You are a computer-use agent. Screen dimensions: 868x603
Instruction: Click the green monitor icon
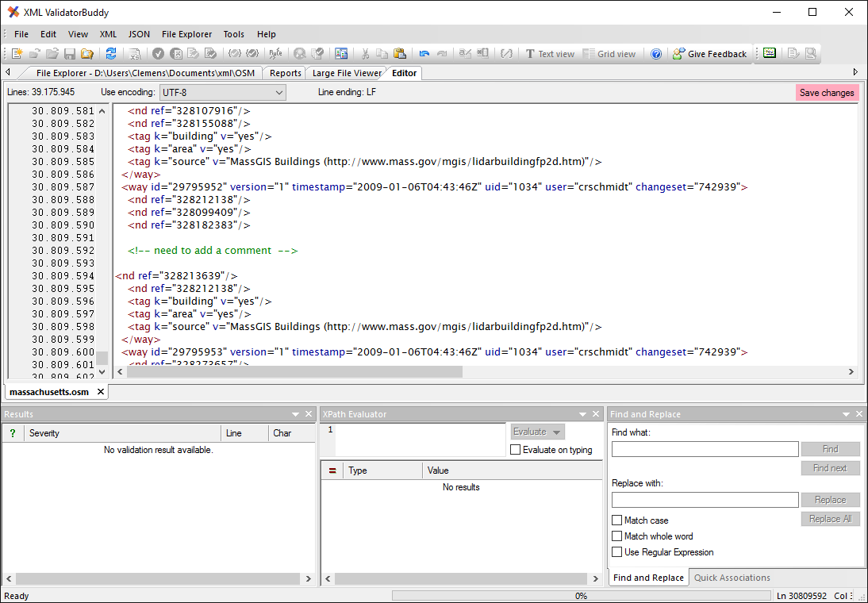coord(770,52)
